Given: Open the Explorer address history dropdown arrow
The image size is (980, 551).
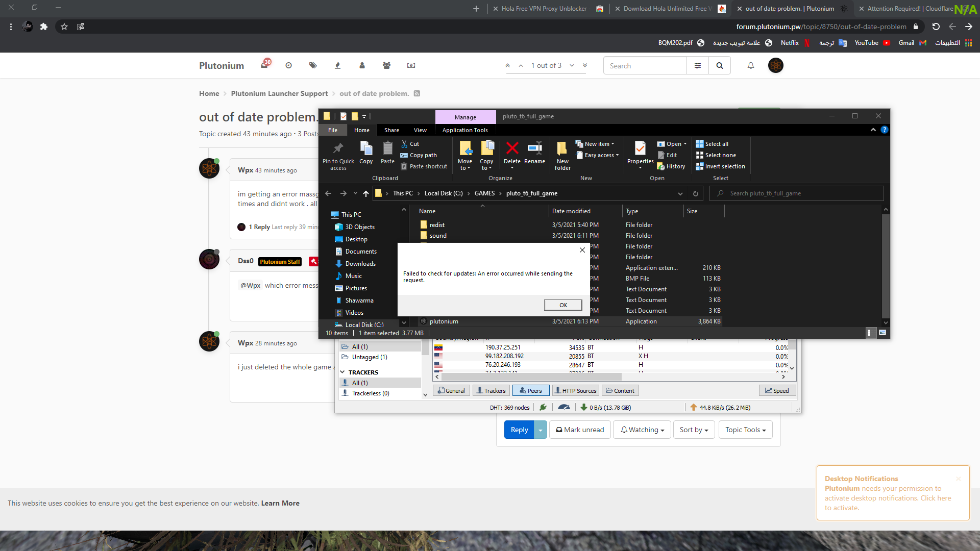Looking at the screenshot, I should 680,193.
